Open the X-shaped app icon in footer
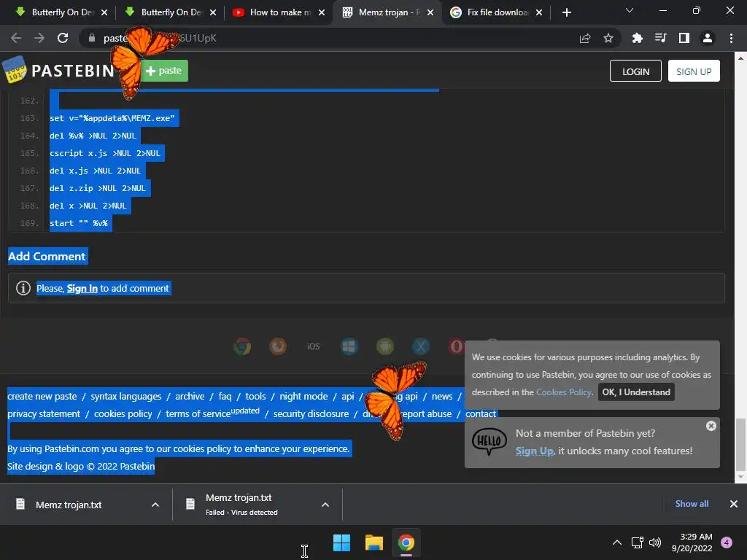 click(x=421, y=346)
